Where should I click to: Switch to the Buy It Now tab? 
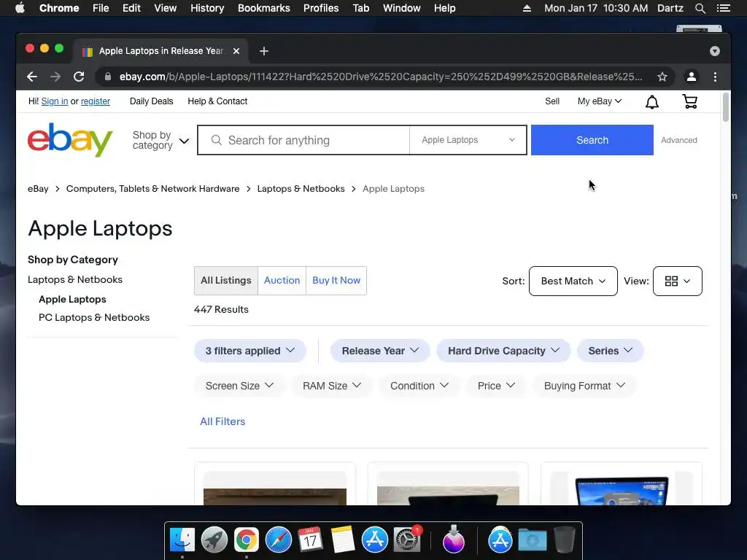coord(336,281)
